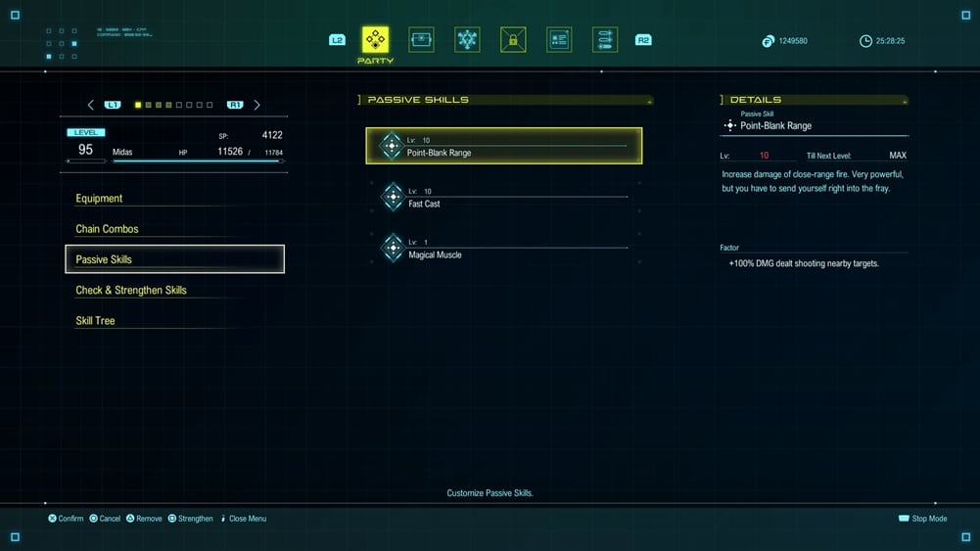Click the SP value 4122
The height and width of the screenshot is (551, 980).
(x=272, y=135)
